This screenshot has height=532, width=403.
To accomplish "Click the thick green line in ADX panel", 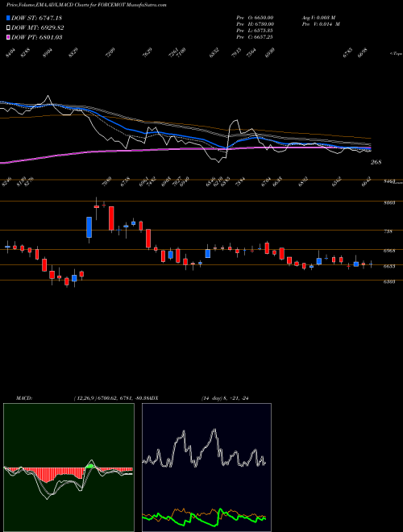I will 204,518.
